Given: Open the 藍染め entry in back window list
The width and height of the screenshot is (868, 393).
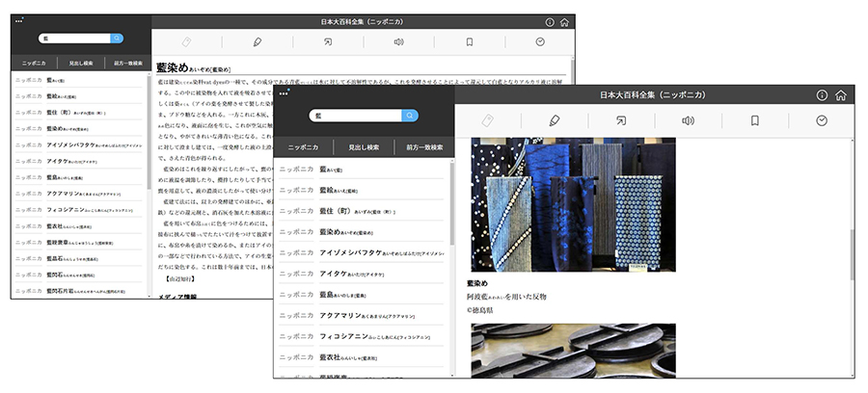Looking at the screenshot, I should coord(79,128).
